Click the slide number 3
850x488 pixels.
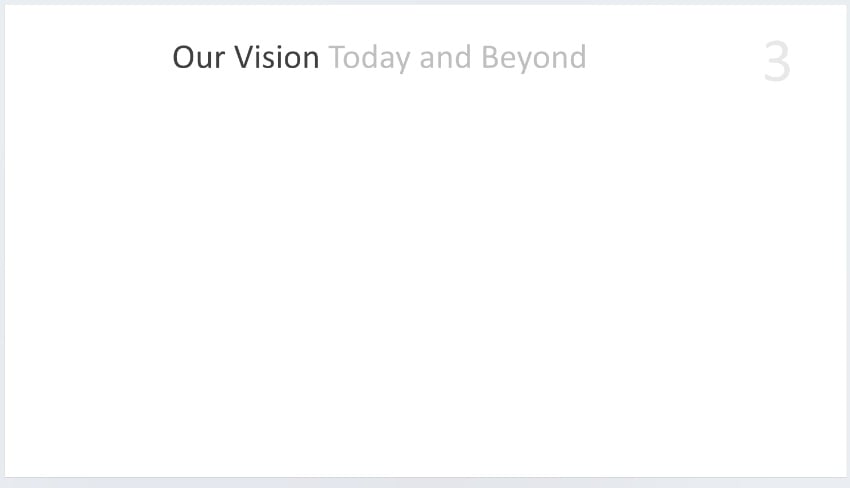tap(776, 63)
